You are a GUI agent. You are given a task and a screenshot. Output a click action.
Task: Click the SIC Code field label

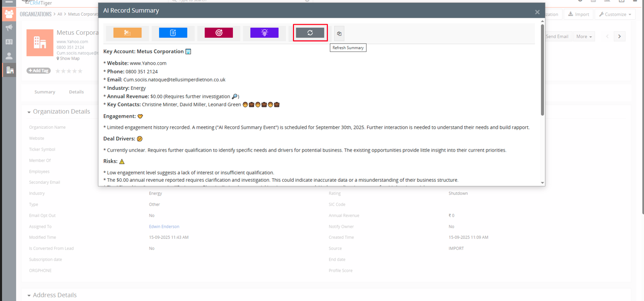pyautogui.click(x=337, y=205)
